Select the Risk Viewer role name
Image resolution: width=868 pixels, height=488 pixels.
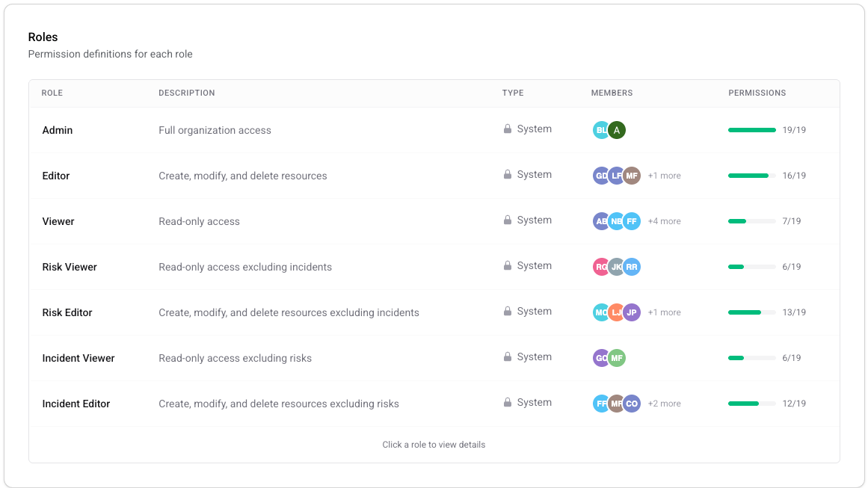tap(70, 267)
